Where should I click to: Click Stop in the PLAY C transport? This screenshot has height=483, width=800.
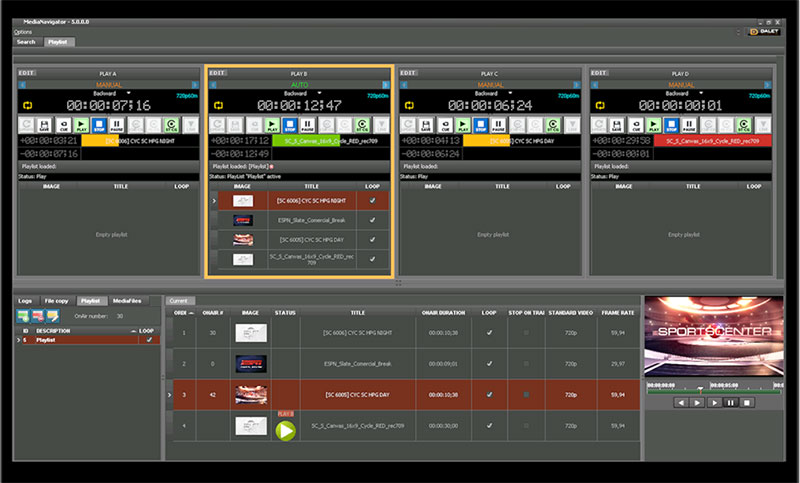tap(481, 124)
